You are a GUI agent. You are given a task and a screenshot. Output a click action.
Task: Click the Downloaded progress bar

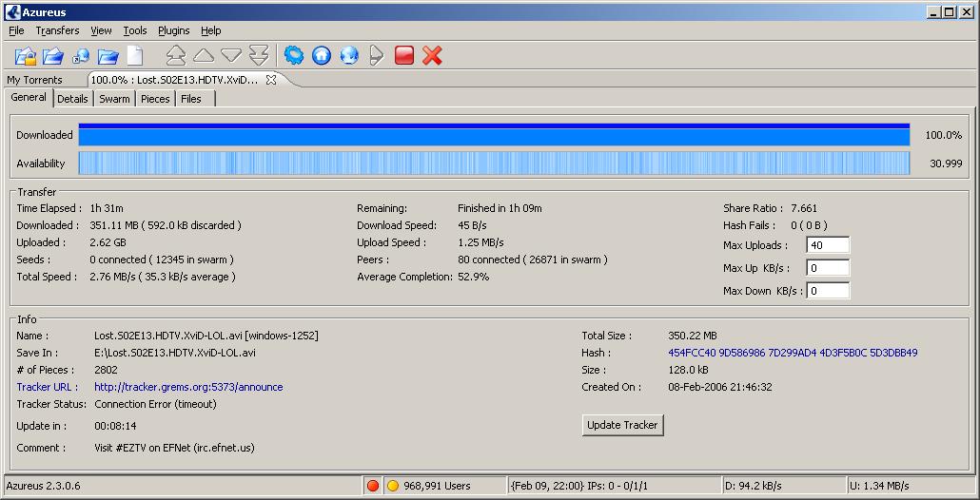494,135
